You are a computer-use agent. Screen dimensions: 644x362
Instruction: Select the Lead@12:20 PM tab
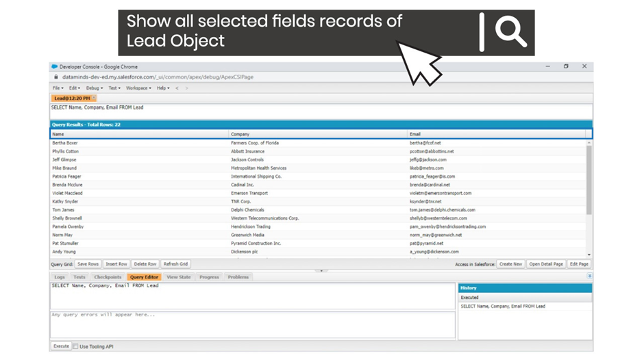click(x=72, y=98)
